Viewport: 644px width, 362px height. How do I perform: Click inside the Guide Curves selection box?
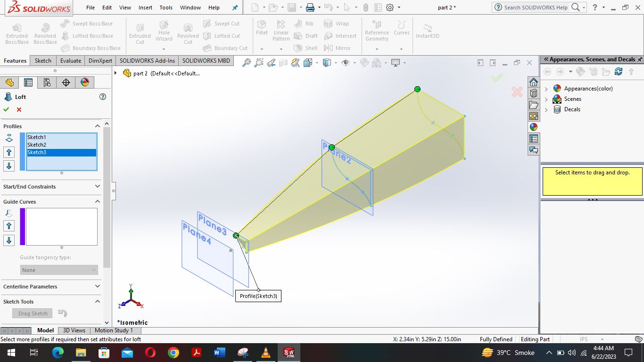pos(61,227)
